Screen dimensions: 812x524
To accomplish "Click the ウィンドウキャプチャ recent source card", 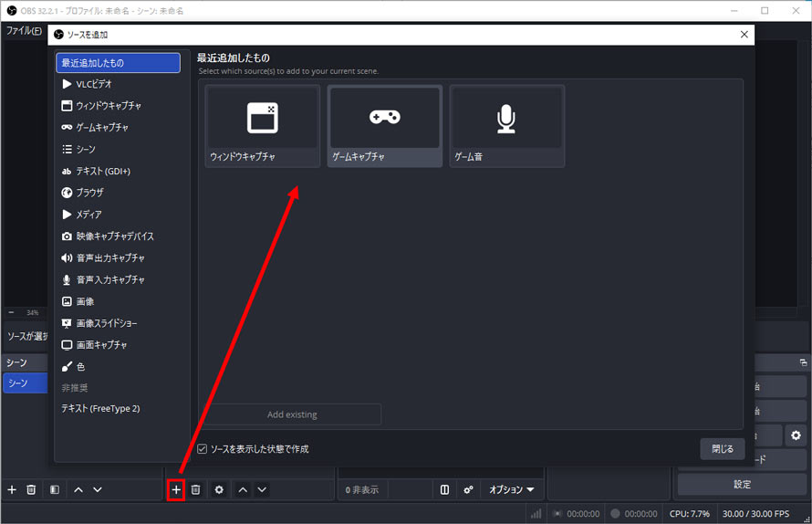I will [x=263, y=126].
